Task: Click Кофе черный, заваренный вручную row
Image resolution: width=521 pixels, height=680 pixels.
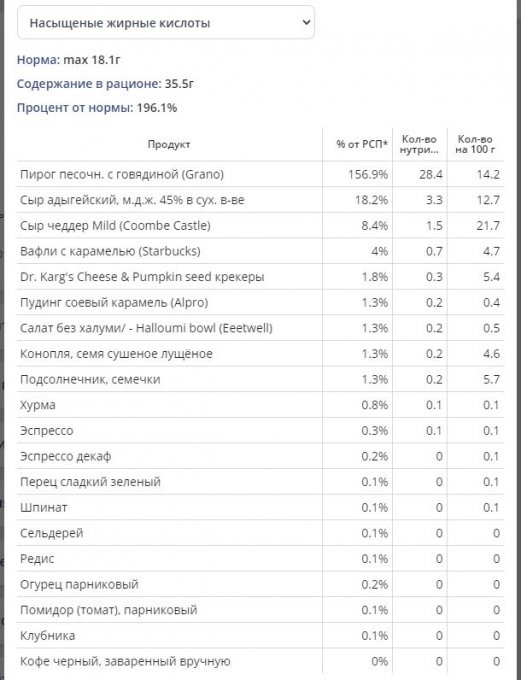Action: click(x=260, y=661)
